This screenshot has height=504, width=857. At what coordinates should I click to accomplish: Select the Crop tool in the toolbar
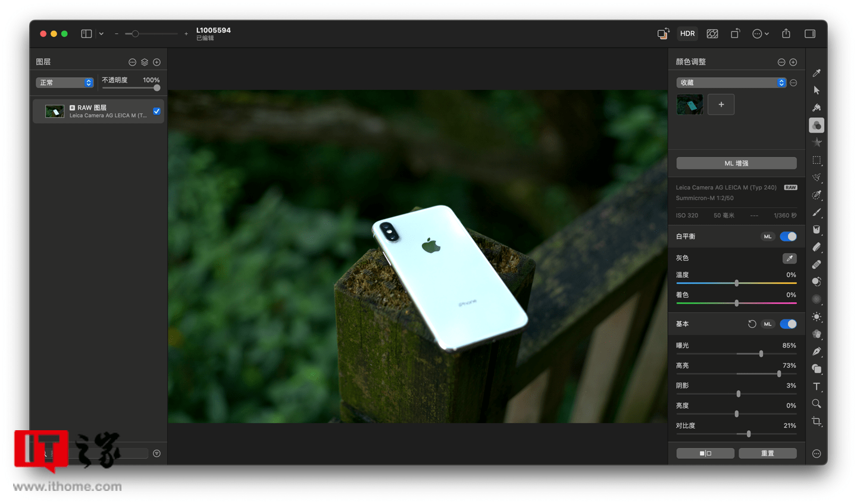click(817, 421)
